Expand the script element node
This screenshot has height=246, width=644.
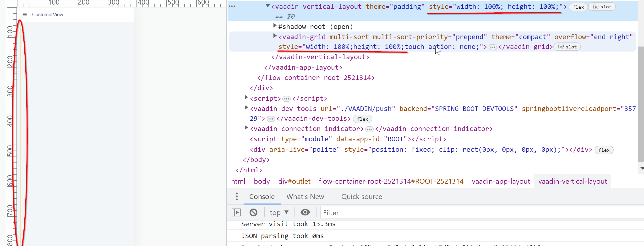point(246,97)
